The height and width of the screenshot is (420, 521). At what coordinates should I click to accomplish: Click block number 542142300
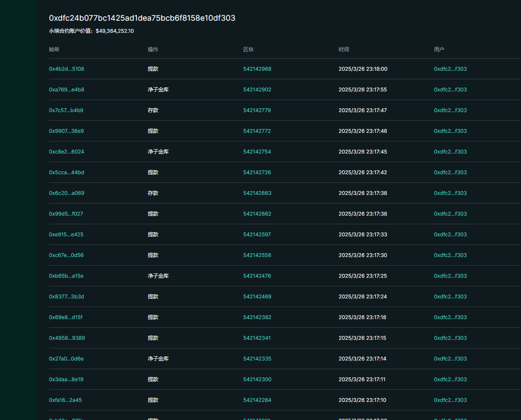[257, 379]
